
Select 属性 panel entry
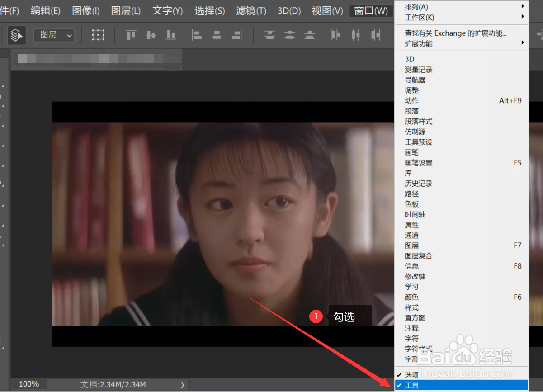(x=461, y=225)
